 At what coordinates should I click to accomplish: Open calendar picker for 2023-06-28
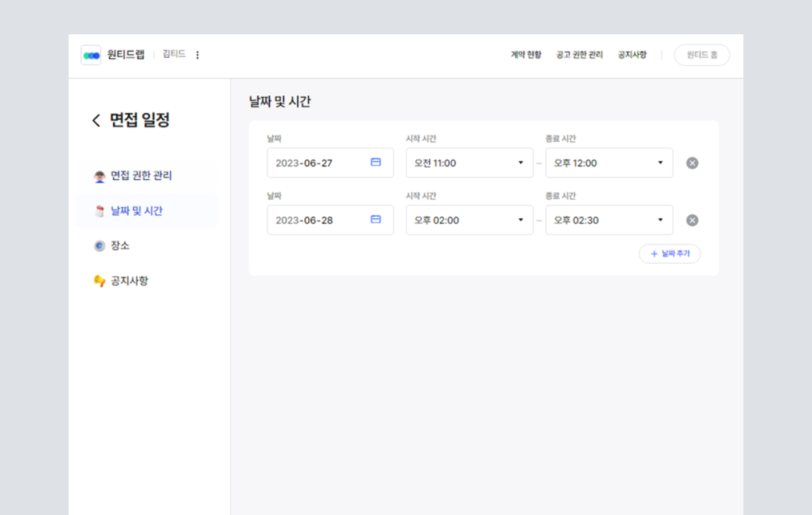point(376,220)
